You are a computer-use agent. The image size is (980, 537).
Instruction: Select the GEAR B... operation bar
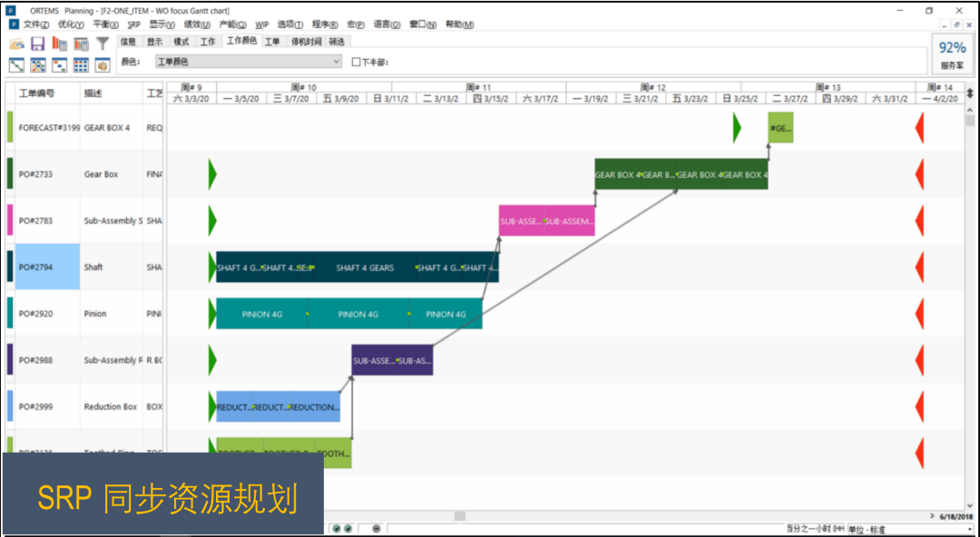coord(658,174)
